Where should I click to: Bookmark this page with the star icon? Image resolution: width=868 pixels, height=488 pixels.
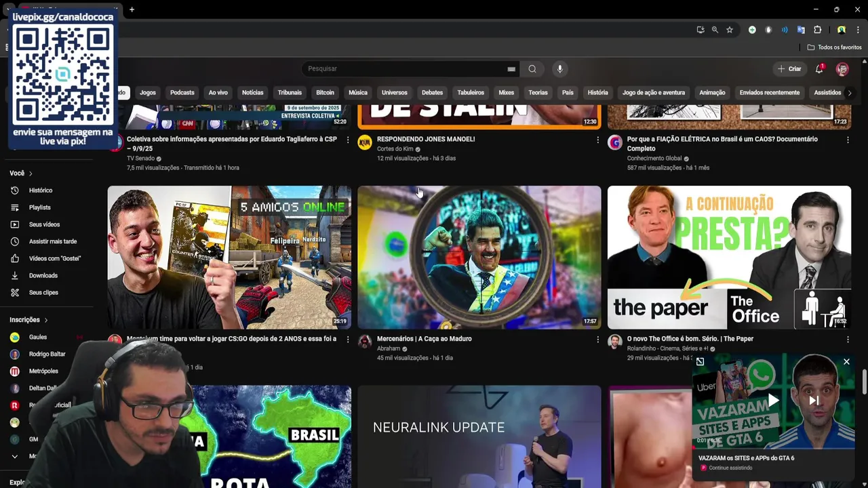pos(730,30)
